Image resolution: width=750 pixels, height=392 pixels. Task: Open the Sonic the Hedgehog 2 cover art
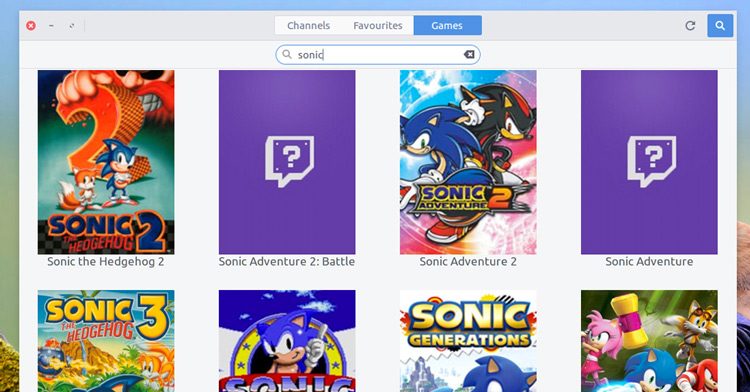point(106,162)
